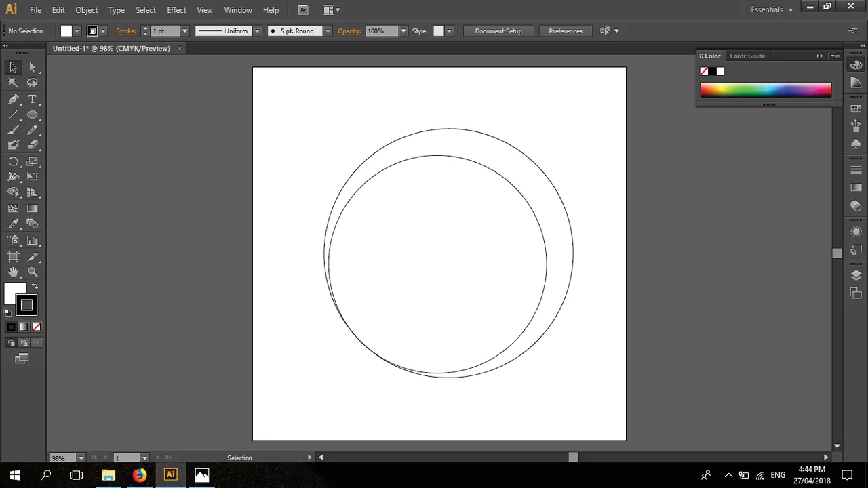This screenshot has height=488, width=868.
Task: Open the Object menu
Action: click(x=87, y=10)
